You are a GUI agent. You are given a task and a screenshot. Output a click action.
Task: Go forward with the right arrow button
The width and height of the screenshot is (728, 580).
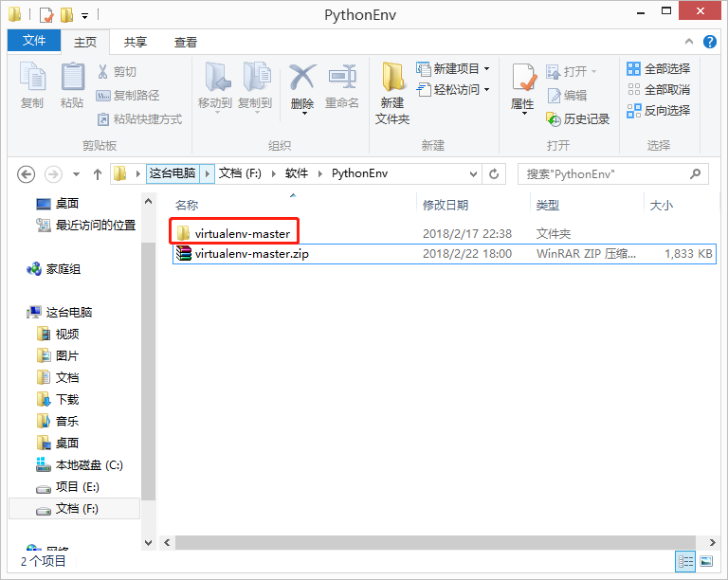[53, 174]
